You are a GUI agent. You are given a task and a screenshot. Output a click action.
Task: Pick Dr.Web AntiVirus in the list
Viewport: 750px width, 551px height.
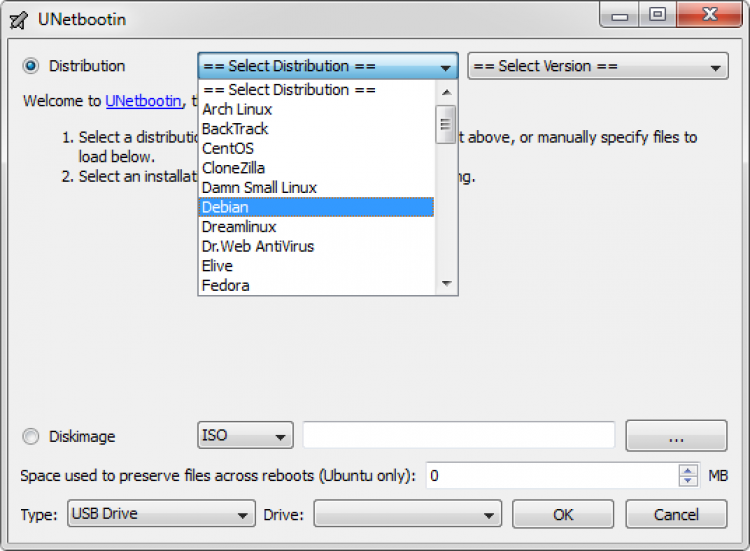click(316, 247)
